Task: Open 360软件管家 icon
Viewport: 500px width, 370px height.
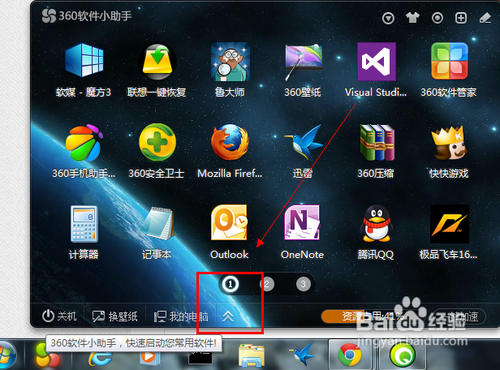Action: tap(449, 61)
